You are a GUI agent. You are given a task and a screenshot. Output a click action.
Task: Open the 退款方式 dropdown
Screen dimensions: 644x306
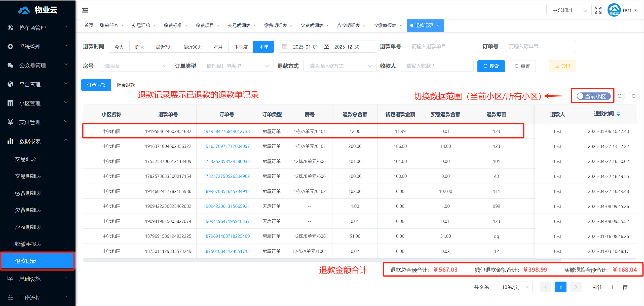[x=340, y=66]
